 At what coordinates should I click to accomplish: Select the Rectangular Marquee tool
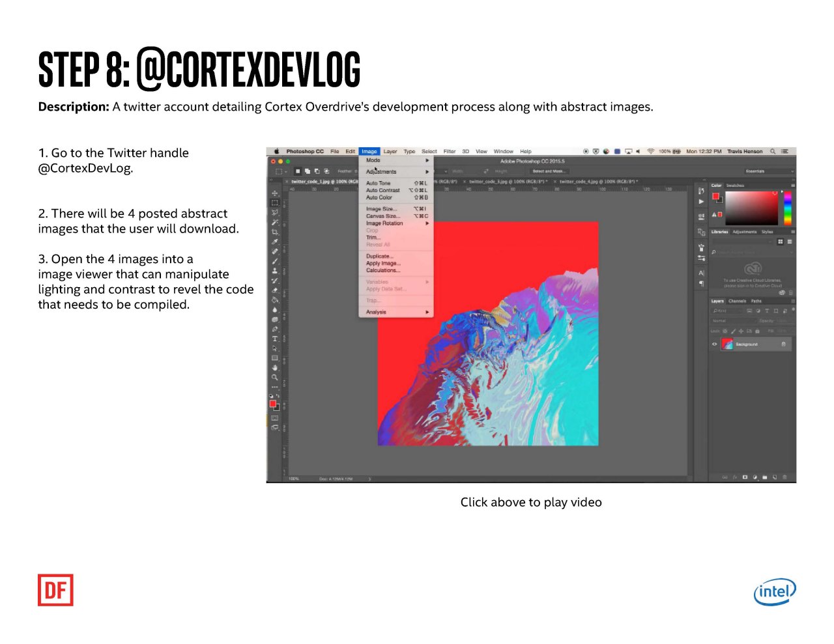(275, 203)
